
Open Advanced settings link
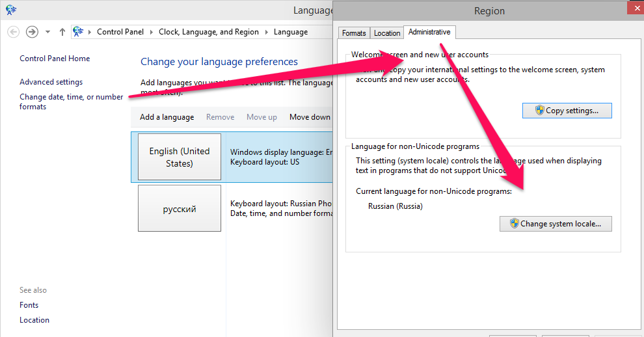(51, 82)
